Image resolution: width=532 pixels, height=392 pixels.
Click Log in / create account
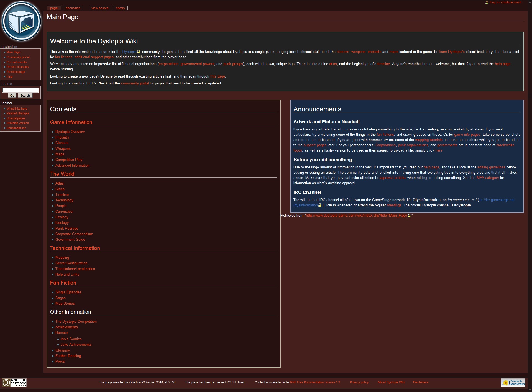(x=505, y=2)
